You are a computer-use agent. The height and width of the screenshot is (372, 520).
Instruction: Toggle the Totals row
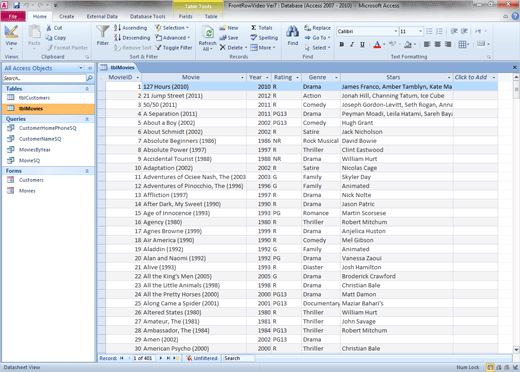point(262,28)
